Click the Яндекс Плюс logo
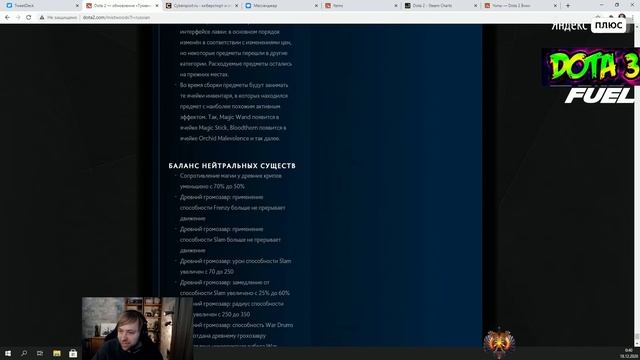 [588, 26]
